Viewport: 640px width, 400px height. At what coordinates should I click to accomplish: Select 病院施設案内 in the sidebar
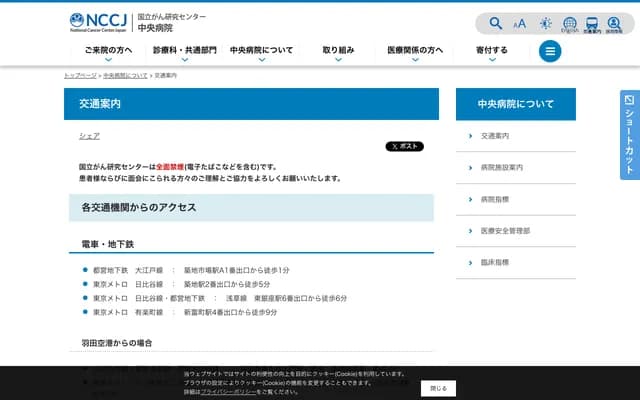click(x=501, y=167)
